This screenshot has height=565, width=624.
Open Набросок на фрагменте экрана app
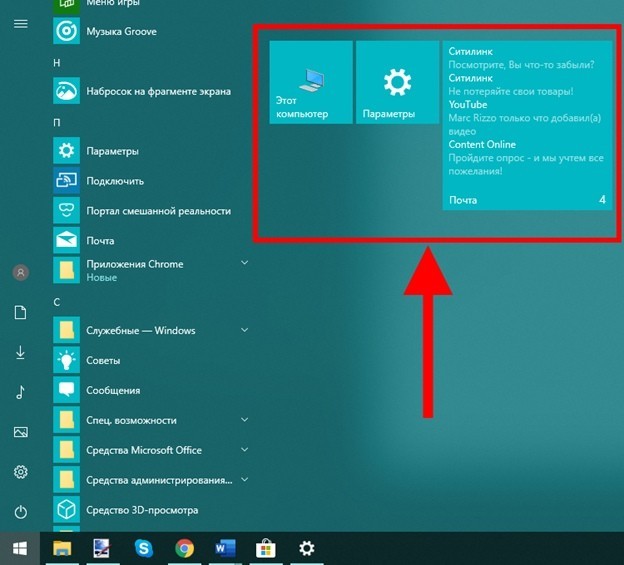pos(150,91)
